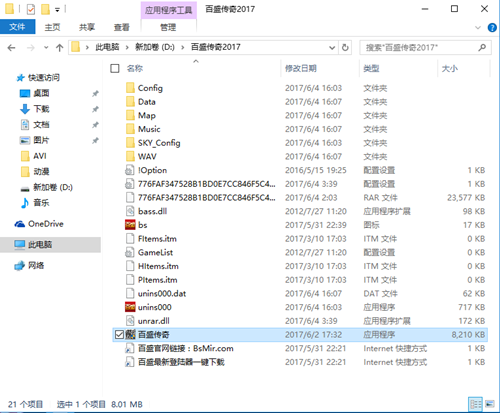The image size is (500, 413).
Task: Click 此电脑 in the address path
Action: click(107, 47)
